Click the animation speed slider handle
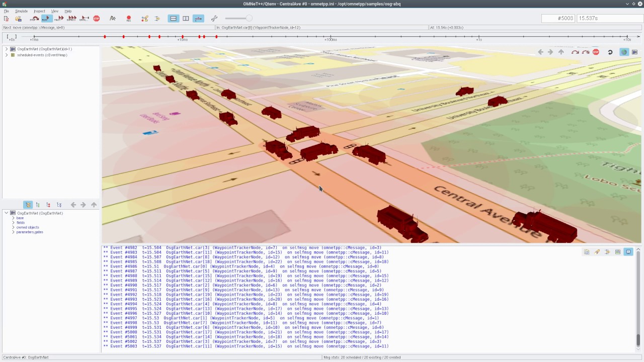Image resolution: width=644 pixels, height=362 pixels. [249, 19]
